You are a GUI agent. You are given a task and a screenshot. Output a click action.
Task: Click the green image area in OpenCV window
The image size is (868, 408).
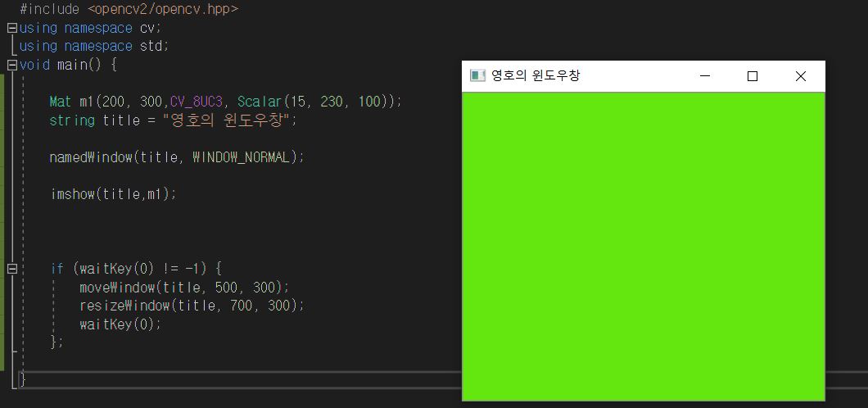pyautogui.click(x=644, y=247)
